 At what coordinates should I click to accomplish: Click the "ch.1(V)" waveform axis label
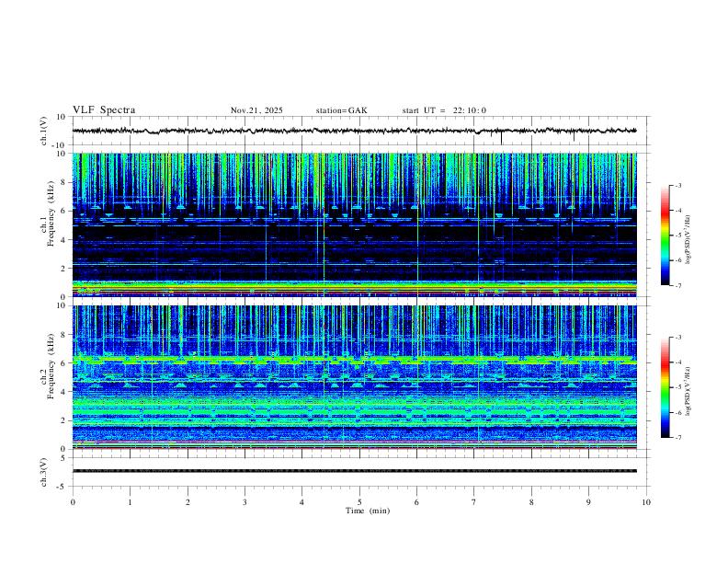44,131
